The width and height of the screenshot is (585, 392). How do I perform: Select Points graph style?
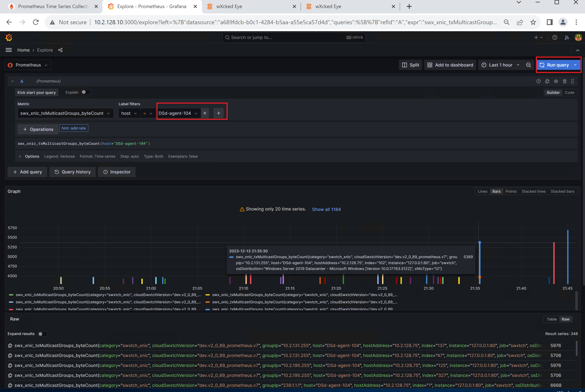tap(511, 191)
